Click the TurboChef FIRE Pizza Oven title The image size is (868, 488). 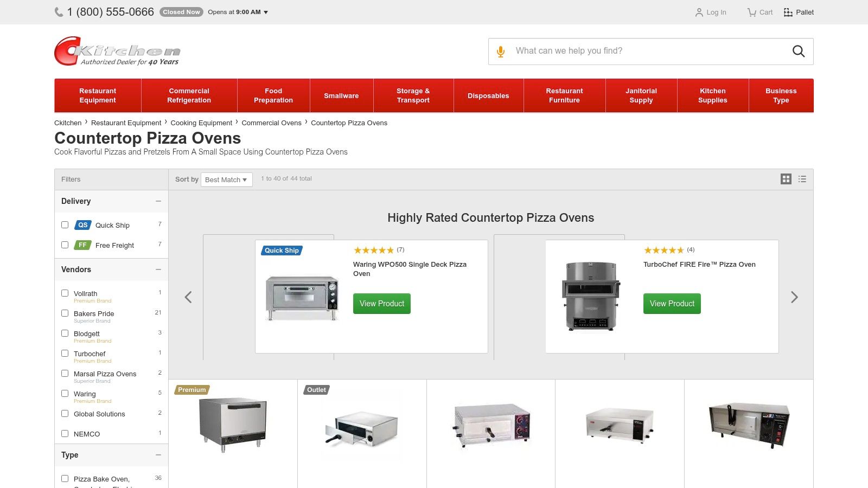pos(699,265)
